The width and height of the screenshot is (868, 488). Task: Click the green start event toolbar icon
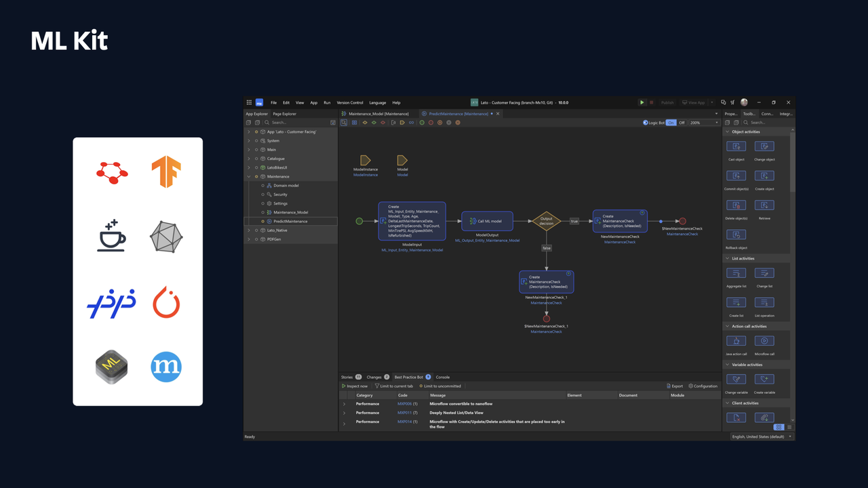pyautogui.click(x=422, y=123)
